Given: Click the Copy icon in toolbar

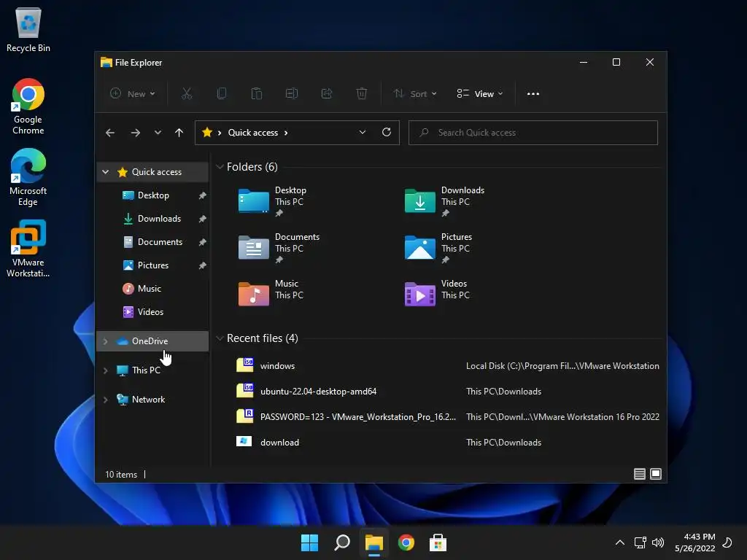Looking at the screenshot, I should (222, 93).
